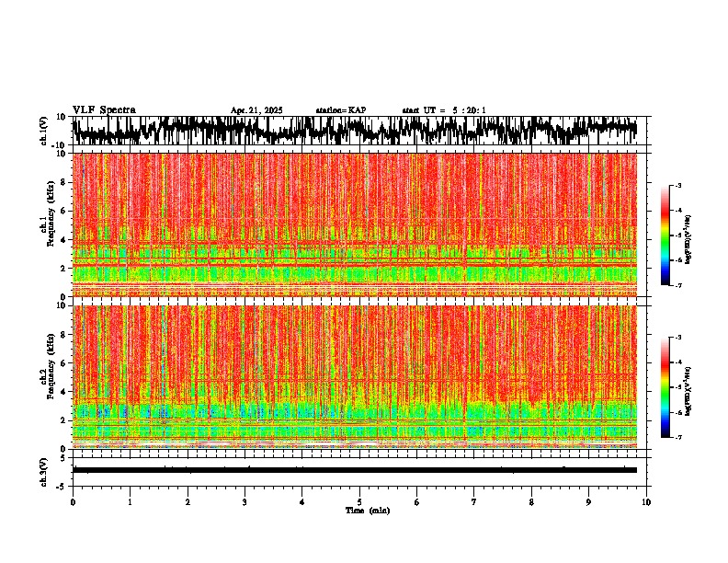728x563 pixels.
Task: Click the "0" tick on the time axis
Action: point(73,502)
